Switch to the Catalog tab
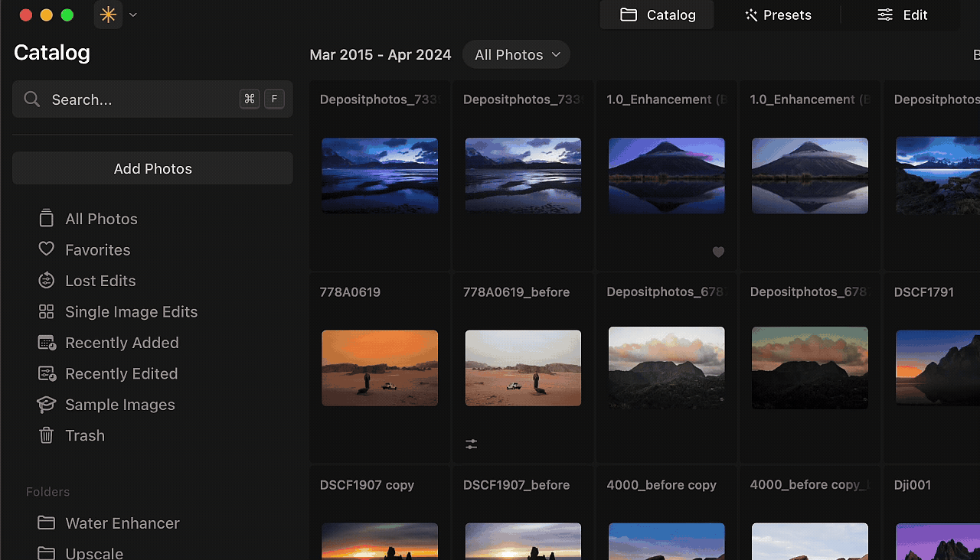Viewport: 980px width, 560px height. [657, 15]
